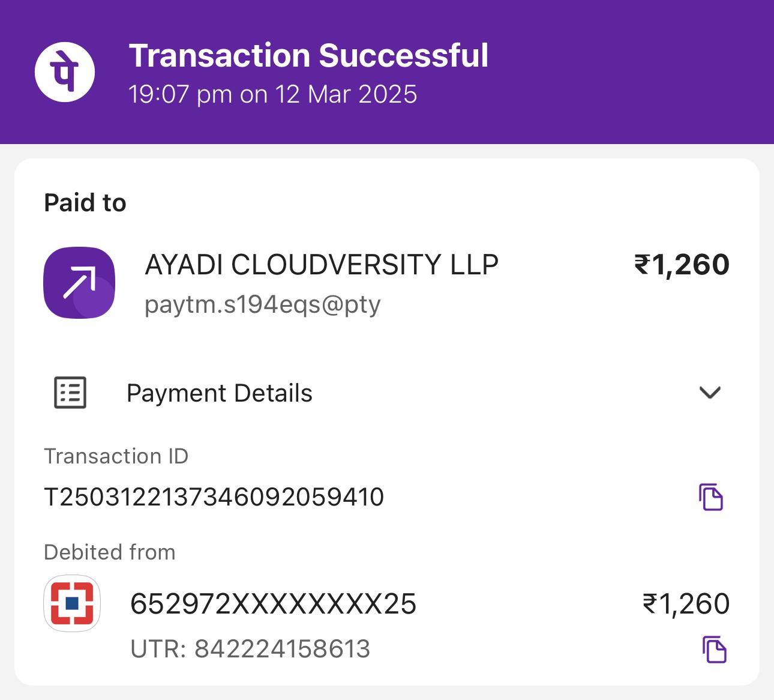Click the Debited from label
Viewport: 774px width, 700px height.
[110, 552]
